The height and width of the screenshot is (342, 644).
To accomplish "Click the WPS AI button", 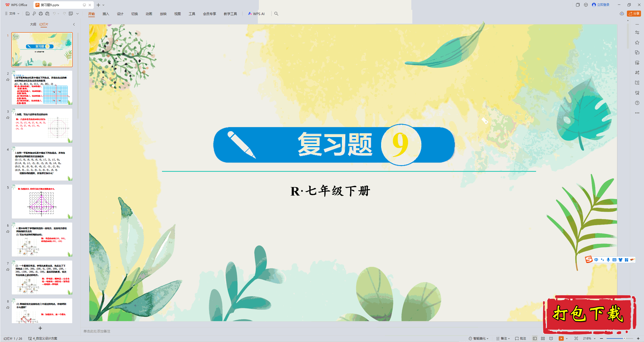I will tap(256, 14).
